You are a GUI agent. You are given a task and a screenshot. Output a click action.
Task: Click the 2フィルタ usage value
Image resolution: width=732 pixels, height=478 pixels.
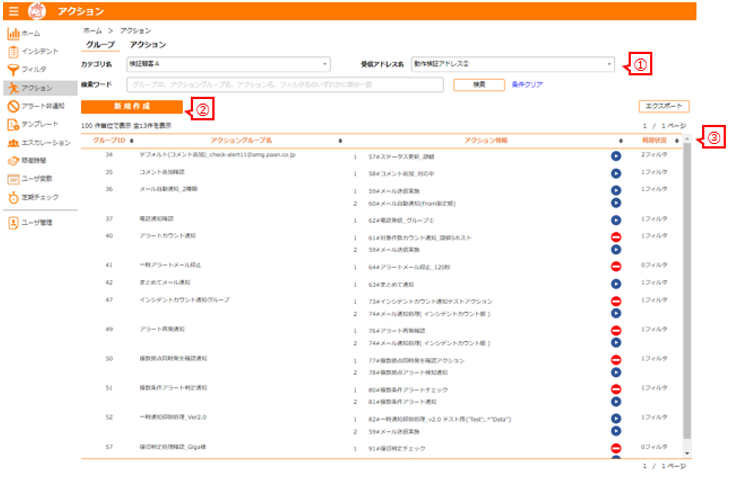coord(654,155)
